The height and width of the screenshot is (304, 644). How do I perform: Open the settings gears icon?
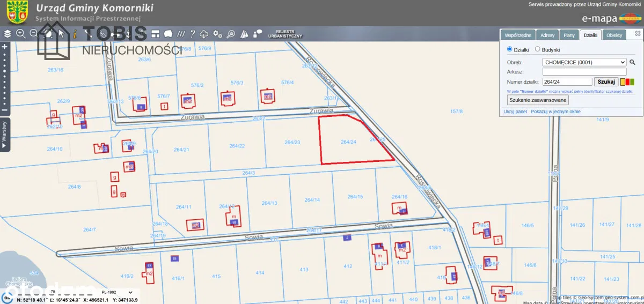[x=217, y=34]
